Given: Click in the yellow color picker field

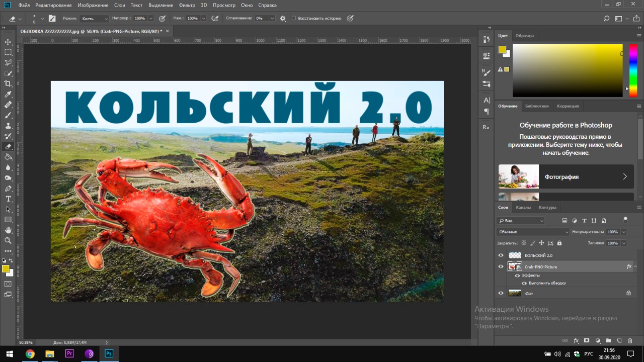Looking at the screenshot, I should tap(568, 70).
